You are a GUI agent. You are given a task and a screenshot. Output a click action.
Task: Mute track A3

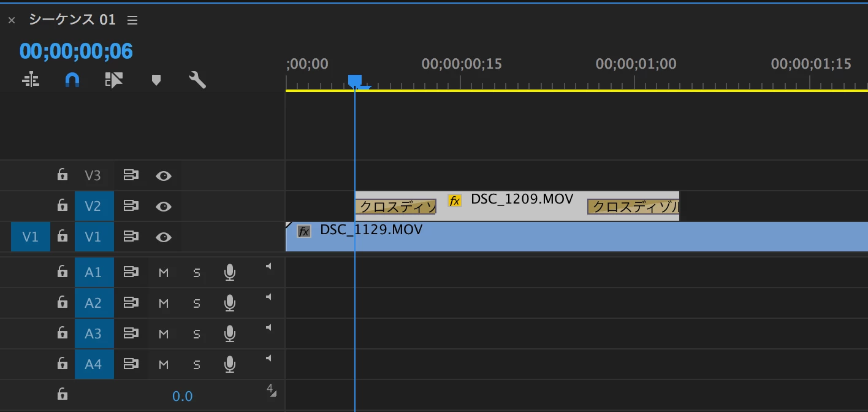[164, 334]
